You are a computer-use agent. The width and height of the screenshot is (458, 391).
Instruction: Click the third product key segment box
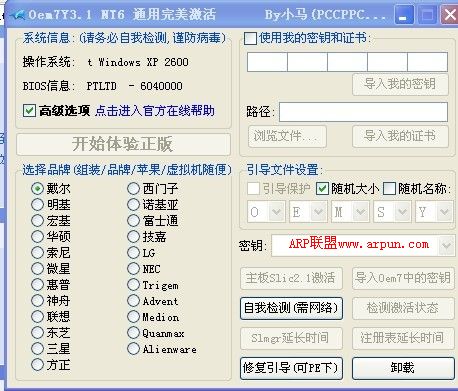[347, 62]
